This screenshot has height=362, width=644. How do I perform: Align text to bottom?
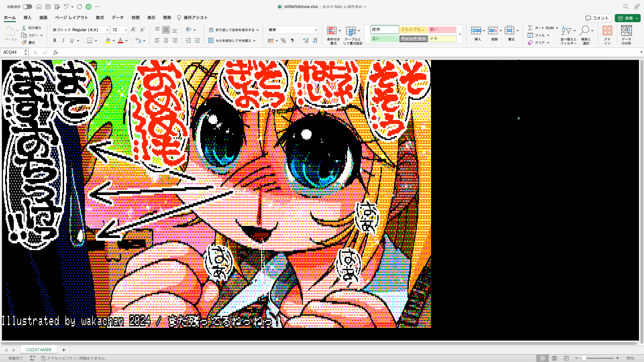pos(175,30)
